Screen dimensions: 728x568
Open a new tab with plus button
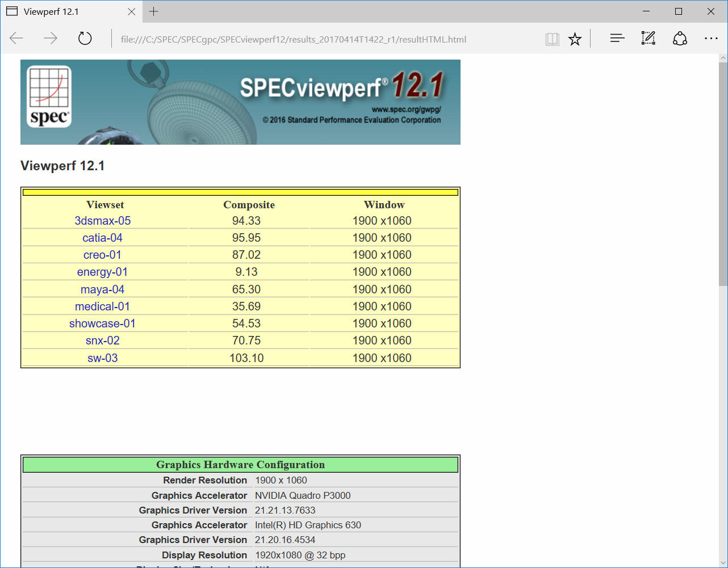tap(153, 11)
